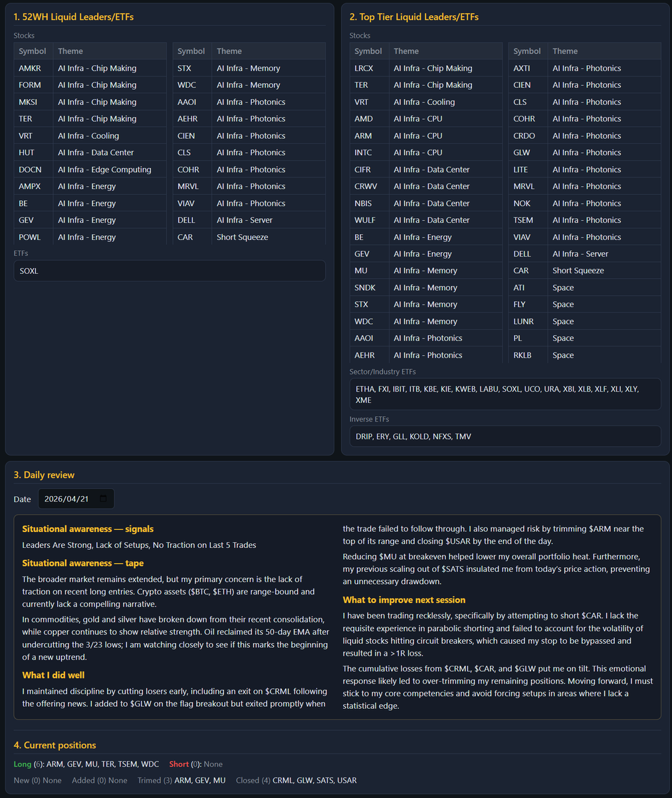Viewport: 672px width, 798px height.
Task: Select the SNDK symbol cell
Action: click(x=369, y=288)
